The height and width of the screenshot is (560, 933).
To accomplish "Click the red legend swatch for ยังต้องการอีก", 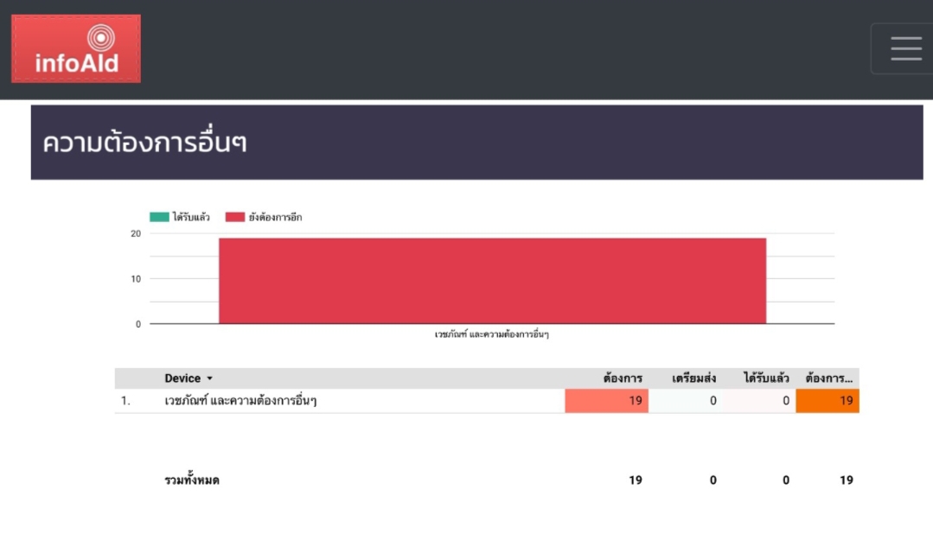I will pyautogui.click(x=235, y=217).
